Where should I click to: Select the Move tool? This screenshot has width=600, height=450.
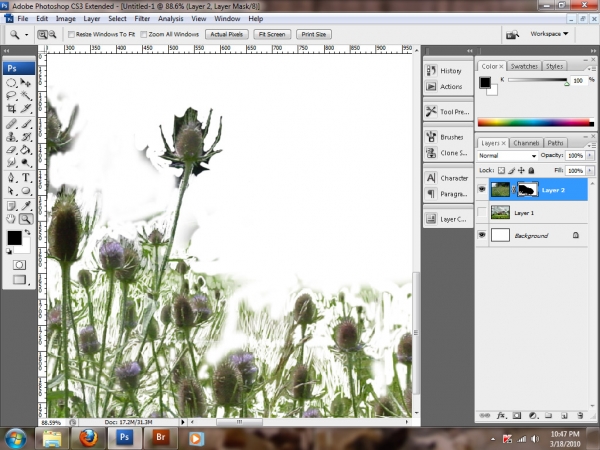pyautogui.click(x=26, y=83)
